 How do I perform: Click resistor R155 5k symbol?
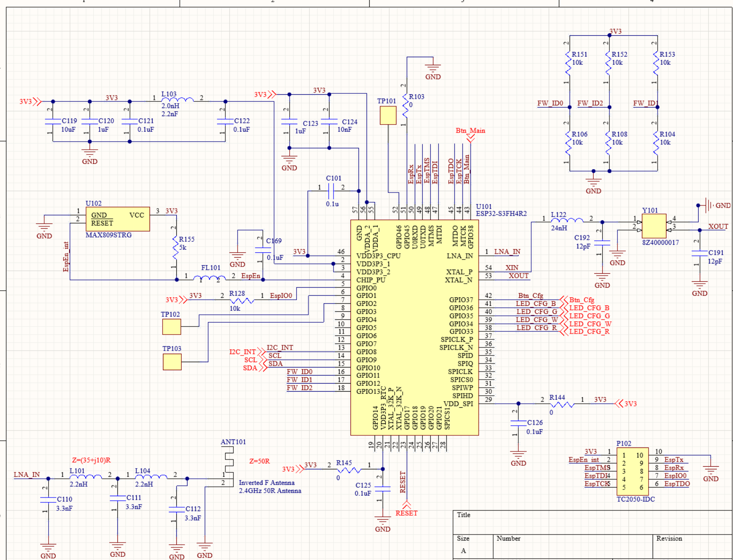176,248
